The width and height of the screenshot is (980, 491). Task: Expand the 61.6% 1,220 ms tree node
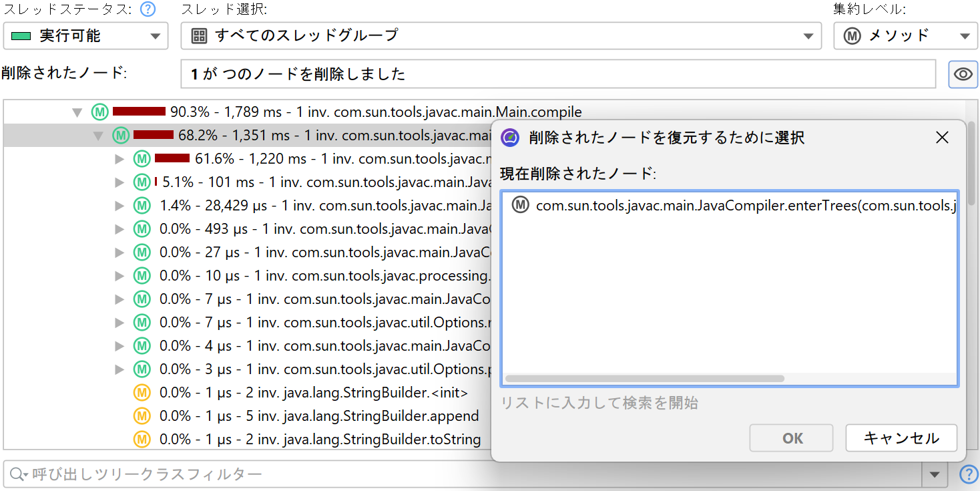point(119,159)
